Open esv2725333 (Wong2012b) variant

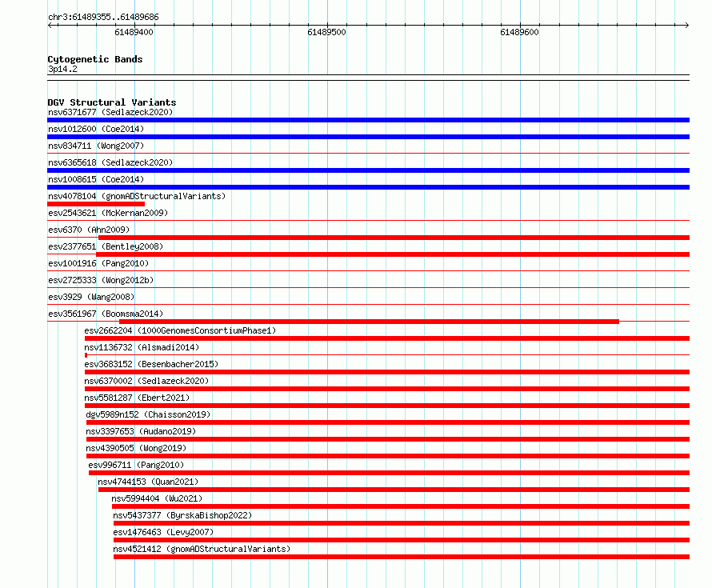coord(101,280)
